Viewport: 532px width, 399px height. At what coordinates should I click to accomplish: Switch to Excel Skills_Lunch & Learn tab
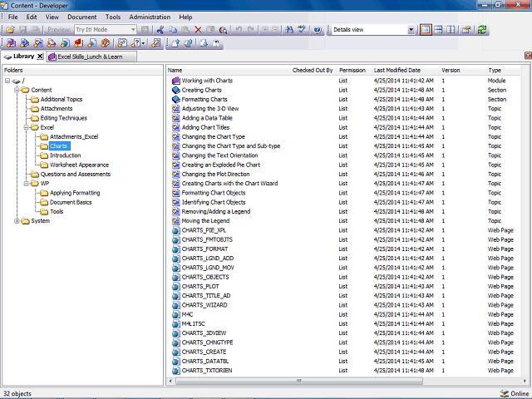[91, 57]
